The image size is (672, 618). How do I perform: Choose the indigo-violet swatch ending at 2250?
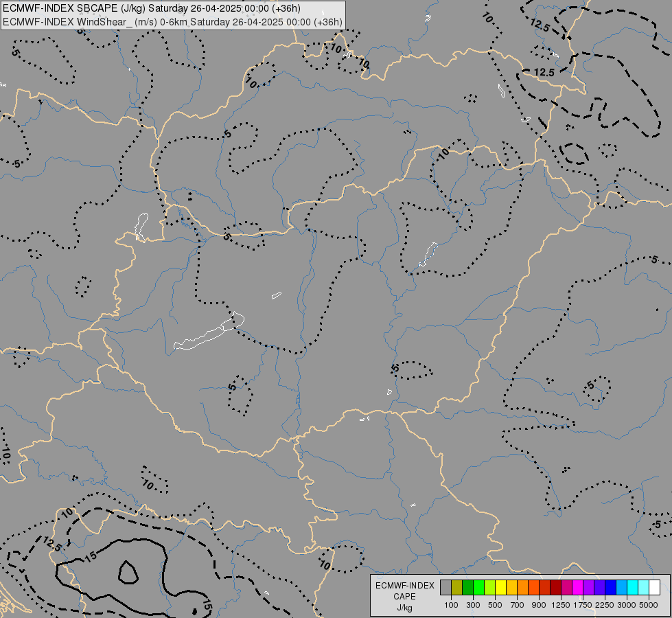599,588
